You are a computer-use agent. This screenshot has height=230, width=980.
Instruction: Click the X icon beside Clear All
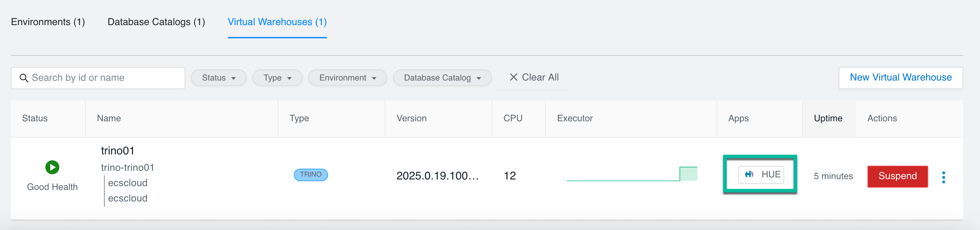(x=513, y=77)
